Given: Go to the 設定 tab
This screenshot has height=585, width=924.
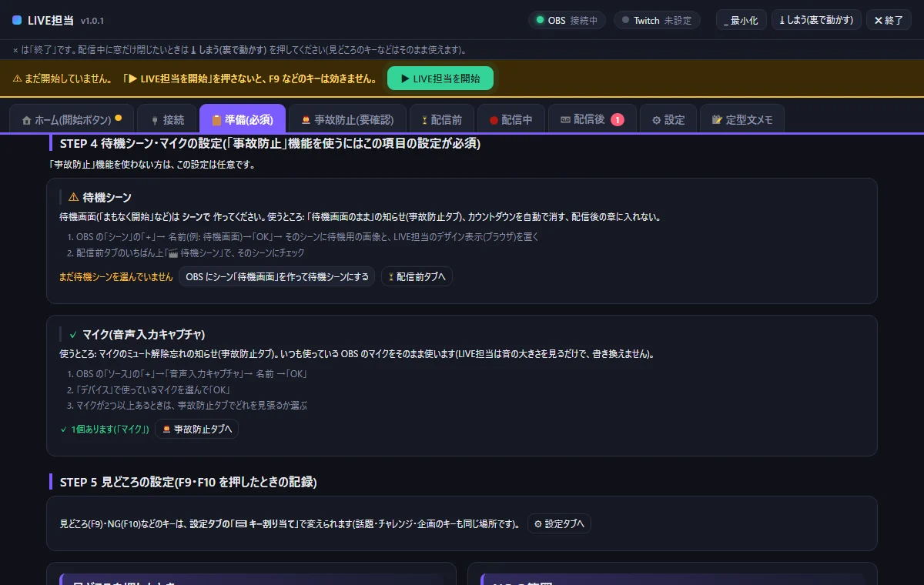Looking at the screenshot, I should click(668, 119).
